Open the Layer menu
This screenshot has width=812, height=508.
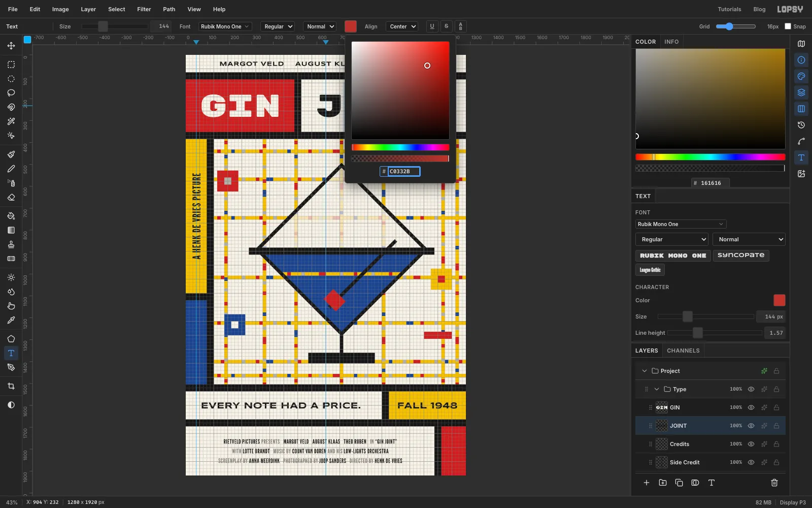click(88, 9)
